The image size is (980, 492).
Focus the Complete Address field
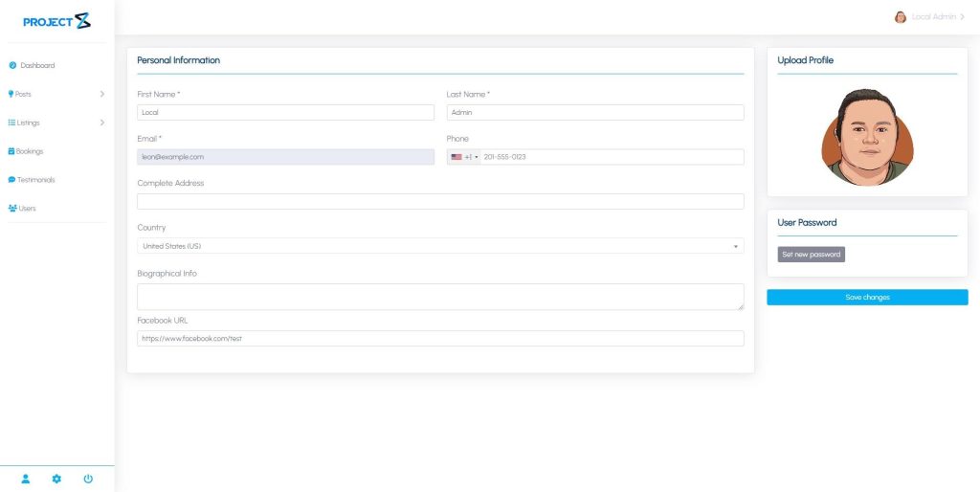[440, 202]
